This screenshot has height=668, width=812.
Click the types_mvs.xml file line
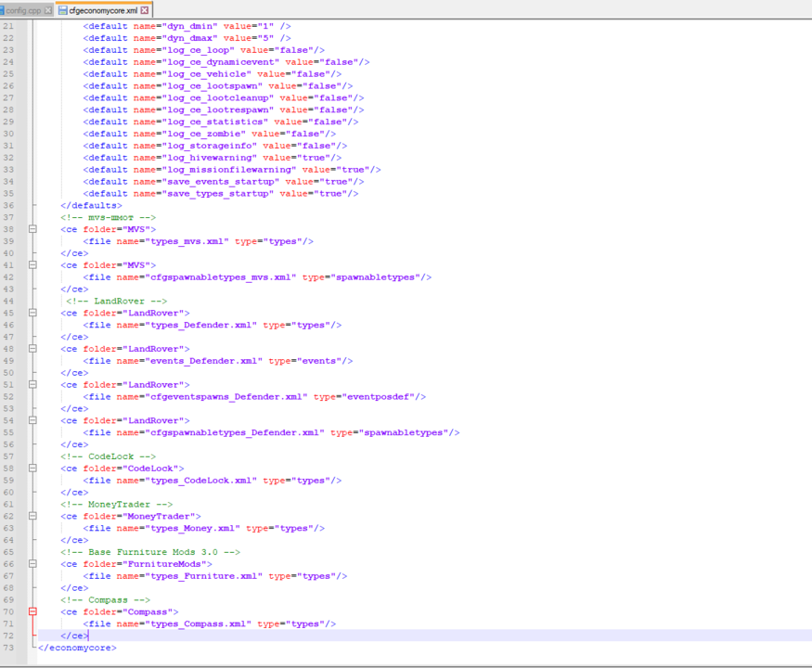pyautogui.click(x=199, y=241)
